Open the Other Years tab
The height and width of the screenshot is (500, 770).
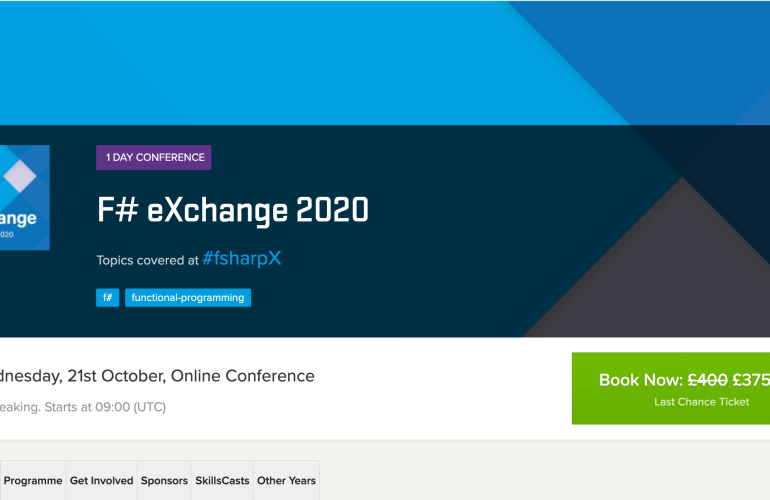[286, 481]
